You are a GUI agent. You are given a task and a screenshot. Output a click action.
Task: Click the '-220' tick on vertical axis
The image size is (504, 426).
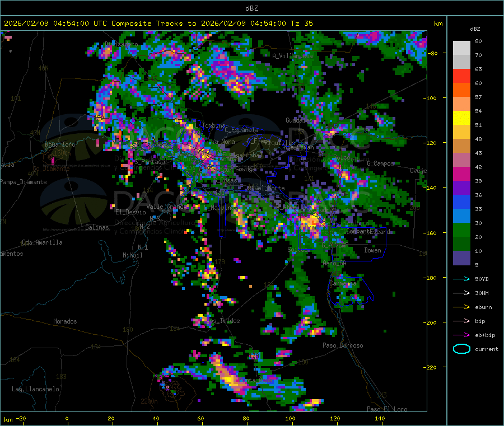(431, 368)
